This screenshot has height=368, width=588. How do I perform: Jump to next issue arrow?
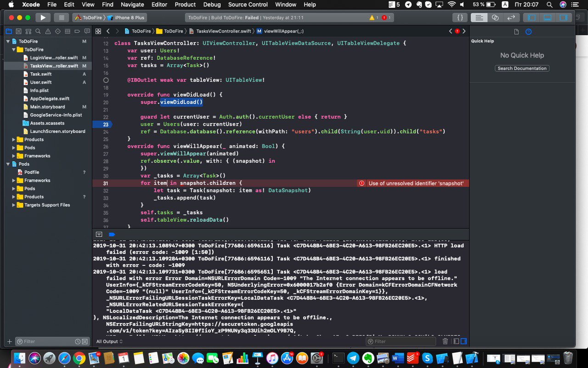click(464, 31)
